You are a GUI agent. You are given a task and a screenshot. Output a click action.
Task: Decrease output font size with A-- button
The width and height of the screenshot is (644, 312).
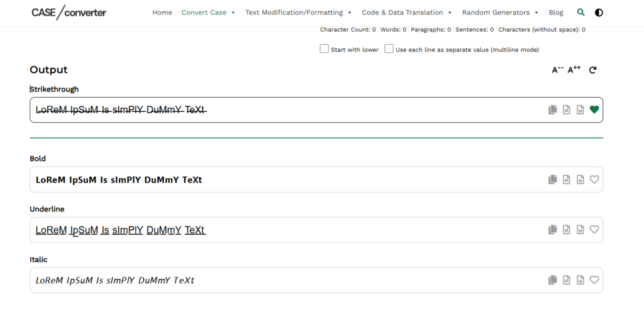click(557, 70)
